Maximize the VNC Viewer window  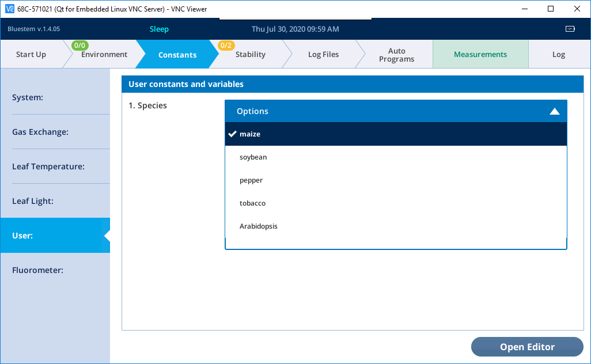(551, 9)
